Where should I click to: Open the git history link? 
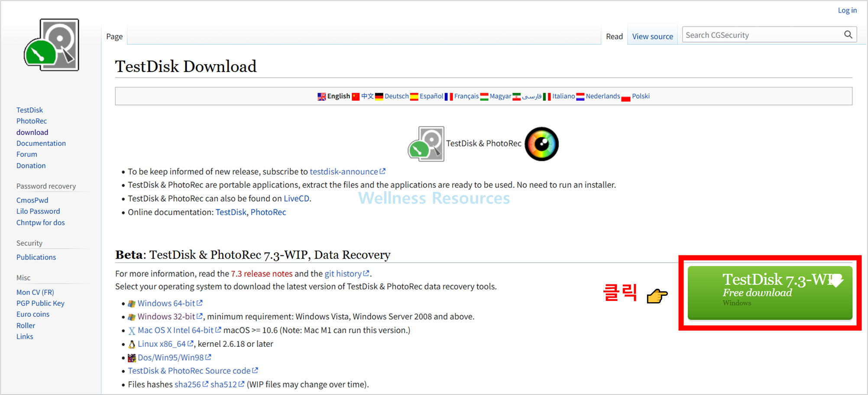click(347, 274)
